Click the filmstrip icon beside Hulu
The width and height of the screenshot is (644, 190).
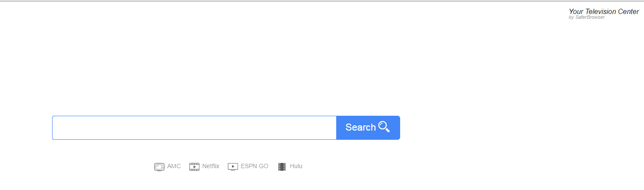point(282,167)
